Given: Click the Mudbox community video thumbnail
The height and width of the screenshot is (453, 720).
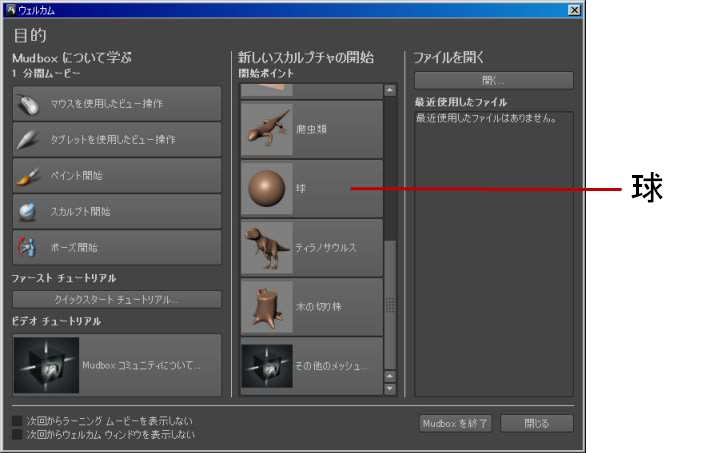Looking at the screenshot, I should [46, 365].
